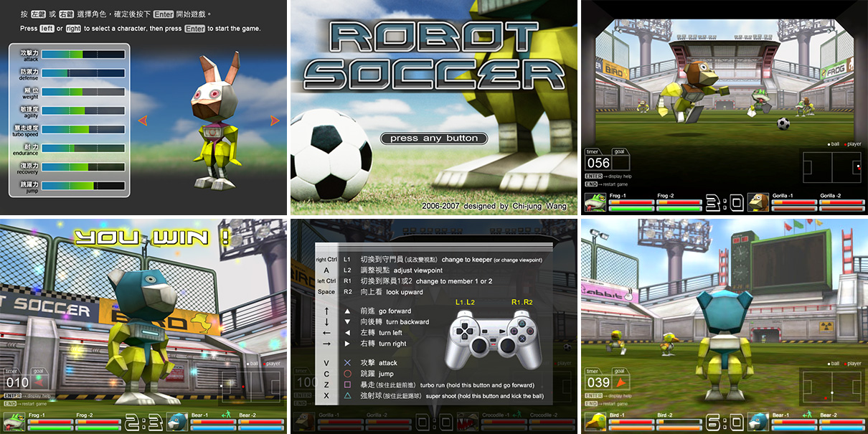Click the right triangle symbol for turn right

[x=347, y=344]
